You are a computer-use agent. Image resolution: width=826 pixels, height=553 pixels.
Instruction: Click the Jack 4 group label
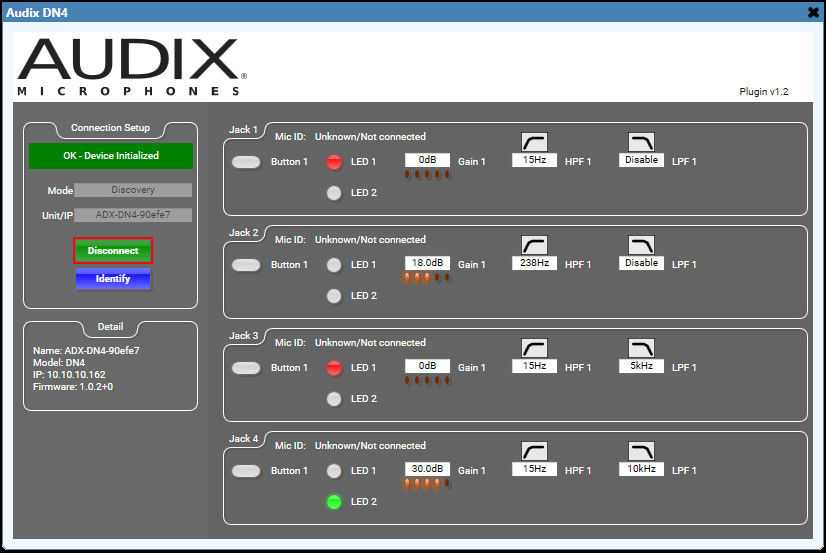243,438
